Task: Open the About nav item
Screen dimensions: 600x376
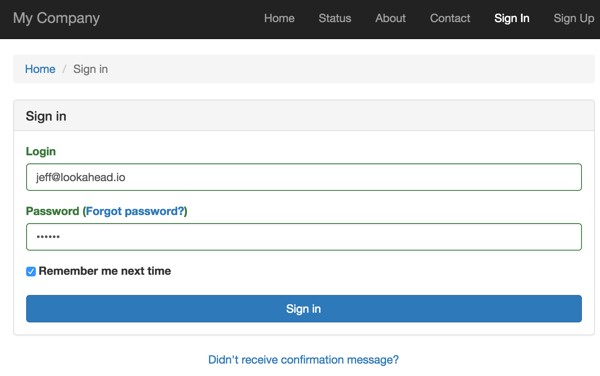Action: coord(390,18)
